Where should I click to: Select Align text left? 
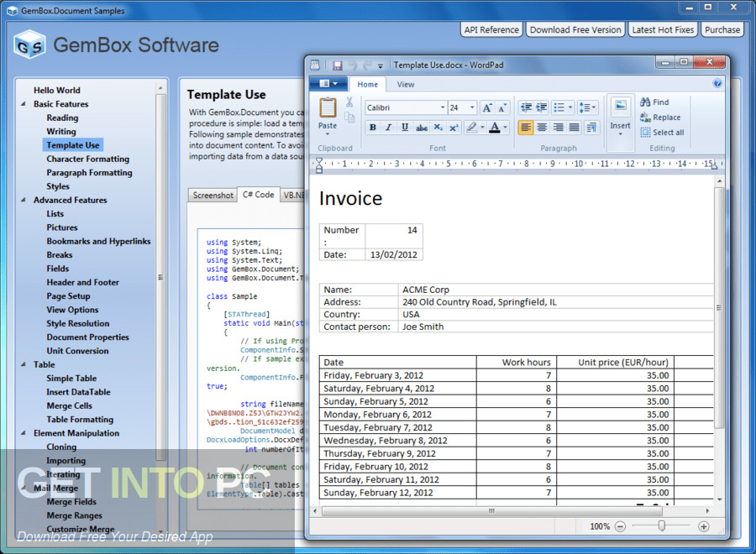(x=526, y=128)
